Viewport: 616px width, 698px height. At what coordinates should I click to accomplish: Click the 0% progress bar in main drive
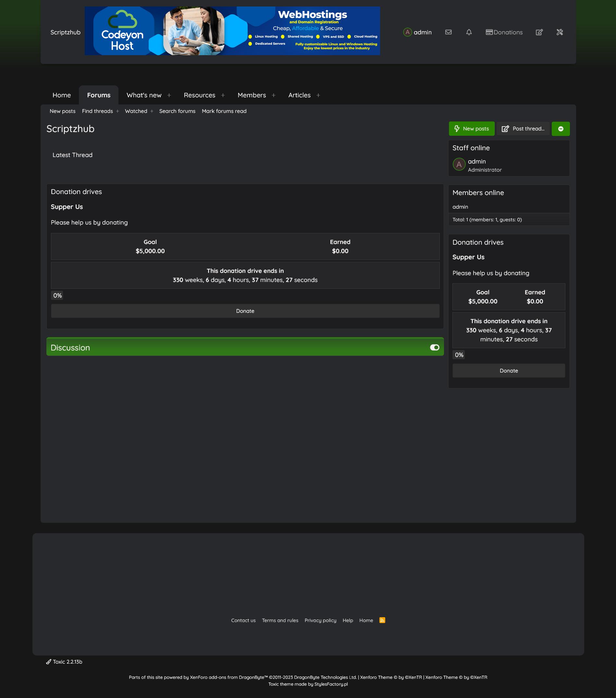[57, 296]
